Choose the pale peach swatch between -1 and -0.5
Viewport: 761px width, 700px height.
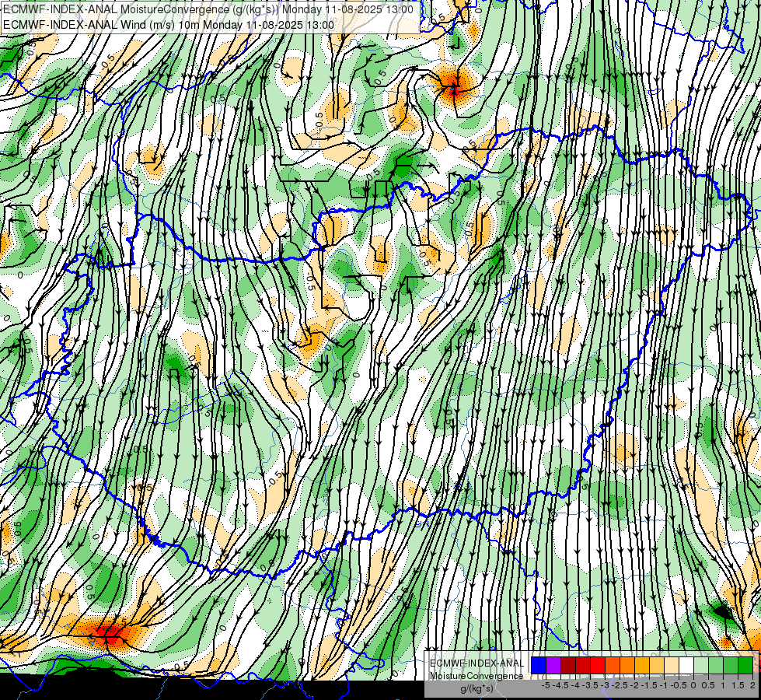pyautogui.click(x=672, y=665)
